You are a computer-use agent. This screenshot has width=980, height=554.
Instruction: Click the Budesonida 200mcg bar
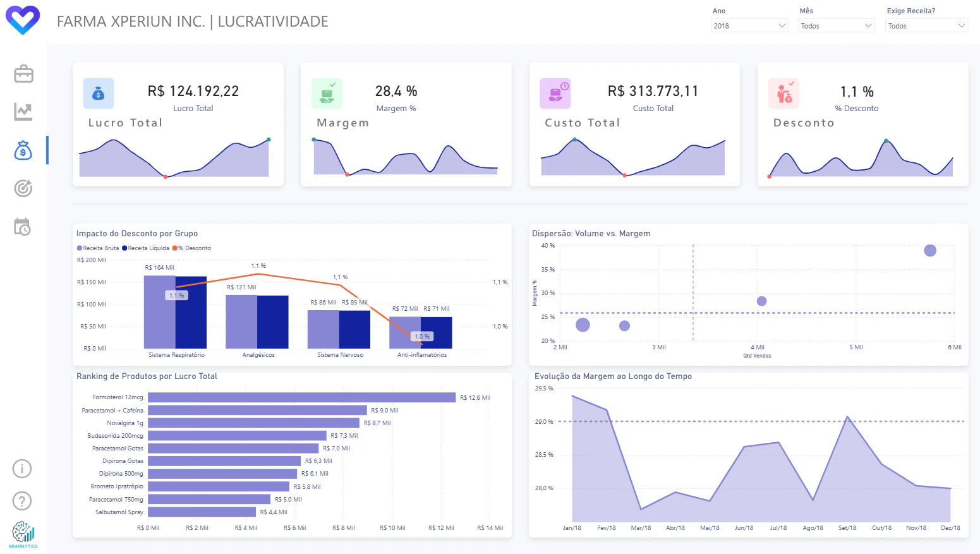[x=238, y=435]
